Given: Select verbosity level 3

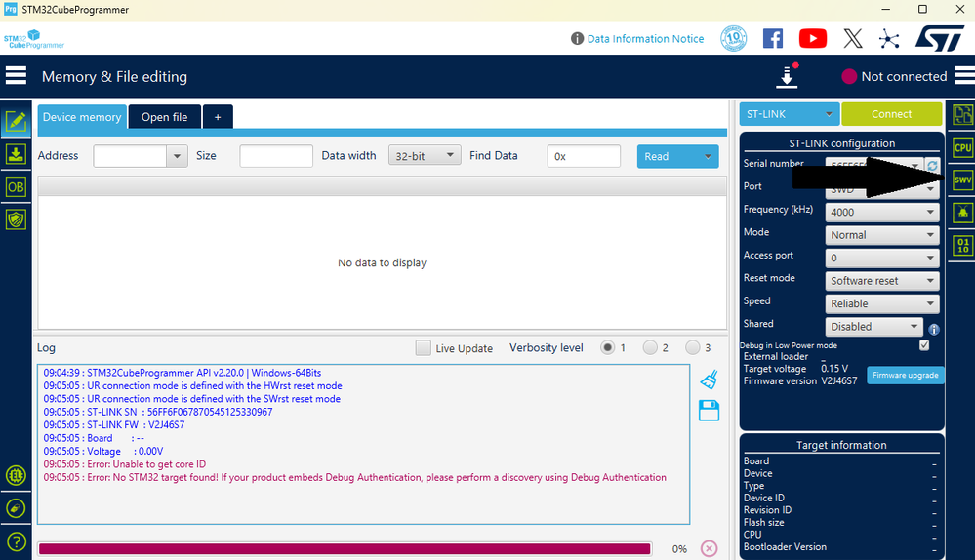Looking at the screenshot, I should tap(692, 347).
